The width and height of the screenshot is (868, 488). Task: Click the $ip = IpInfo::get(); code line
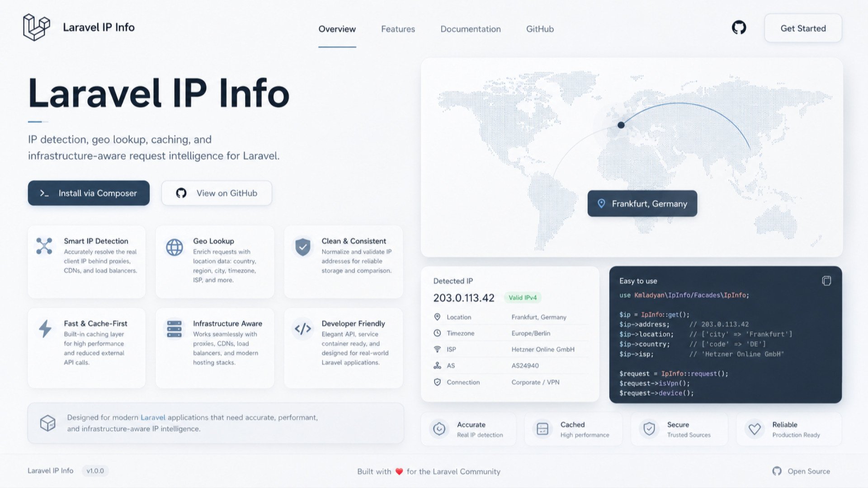click(654, 314)
